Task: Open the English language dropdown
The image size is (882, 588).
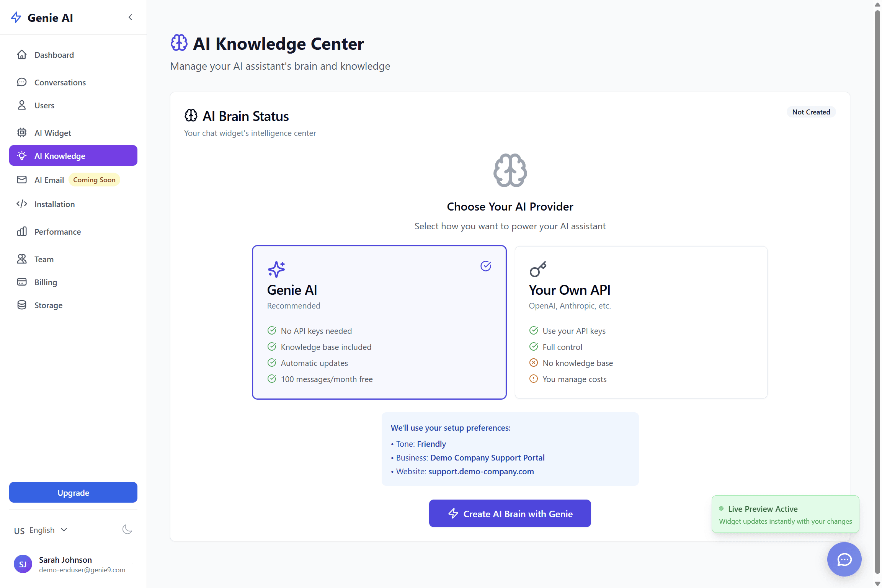Action: 41,530
